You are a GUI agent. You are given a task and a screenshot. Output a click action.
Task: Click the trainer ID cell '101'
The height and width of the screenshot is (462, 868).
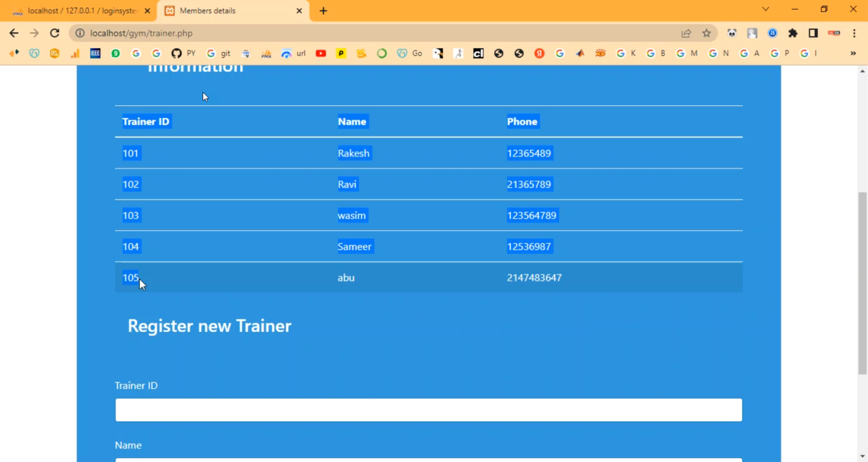pos(131,153)
